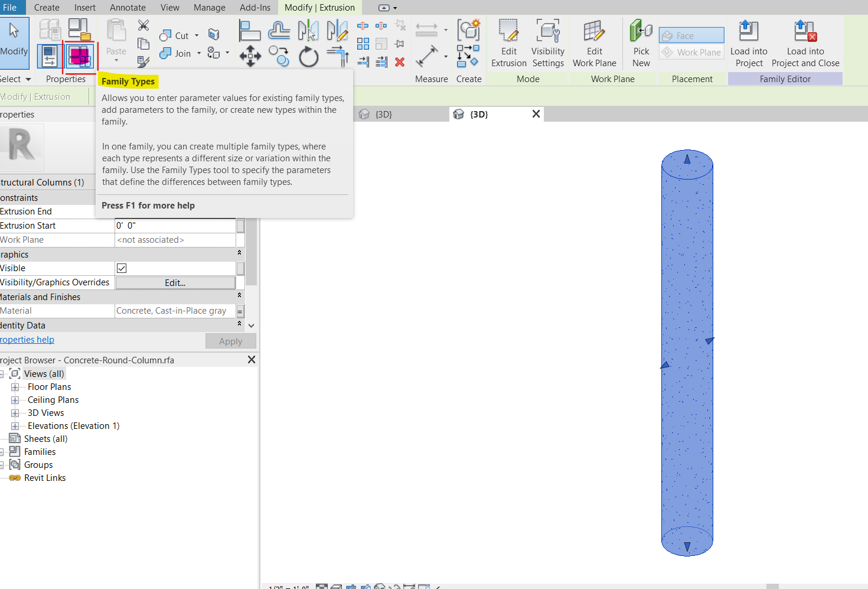The height and width of the screenshot is (589, 868).
Task: Click Load into Project and Close
Action: tap(805, 43)
